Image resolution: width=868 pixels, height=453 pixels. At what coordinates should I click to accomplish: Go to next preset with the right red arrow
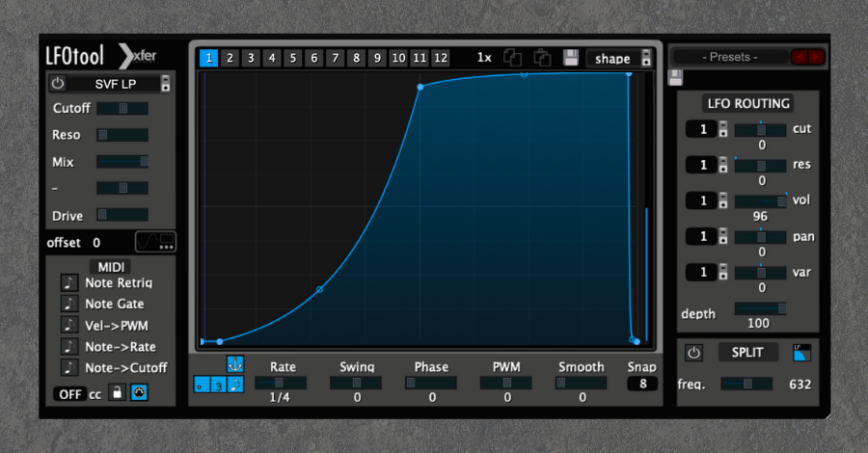[x=817, y=57]
